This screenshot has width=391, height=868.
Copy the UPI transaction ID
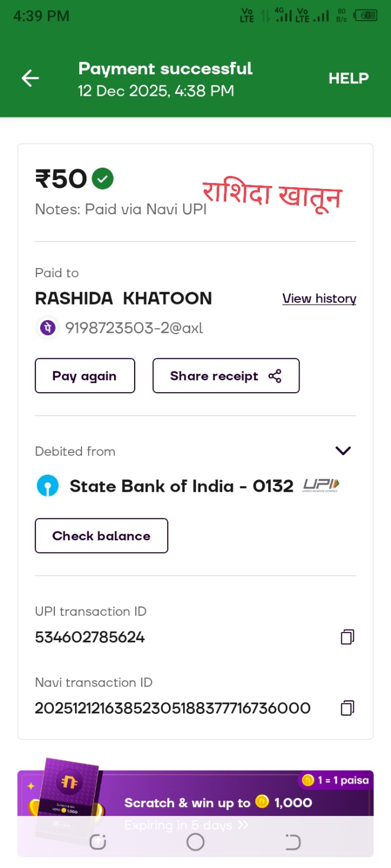click(x=347, y=637)
